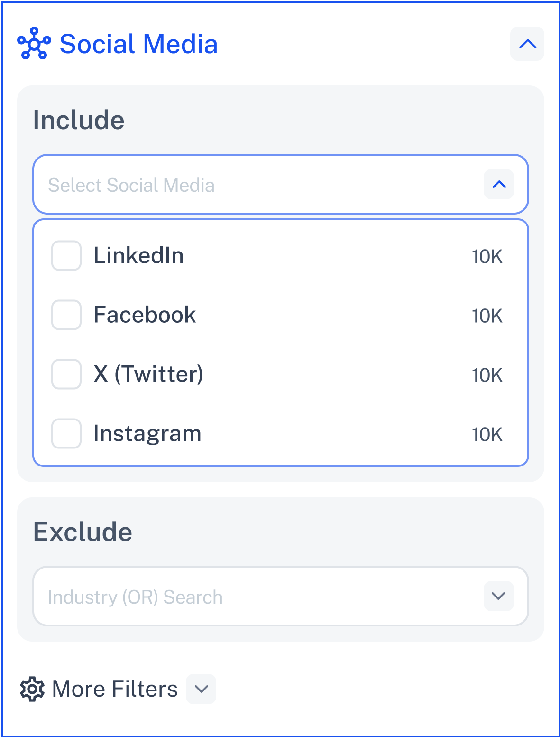560x737 pixels.
Task: Pick the Instagram option label
Action: [147, 434]
